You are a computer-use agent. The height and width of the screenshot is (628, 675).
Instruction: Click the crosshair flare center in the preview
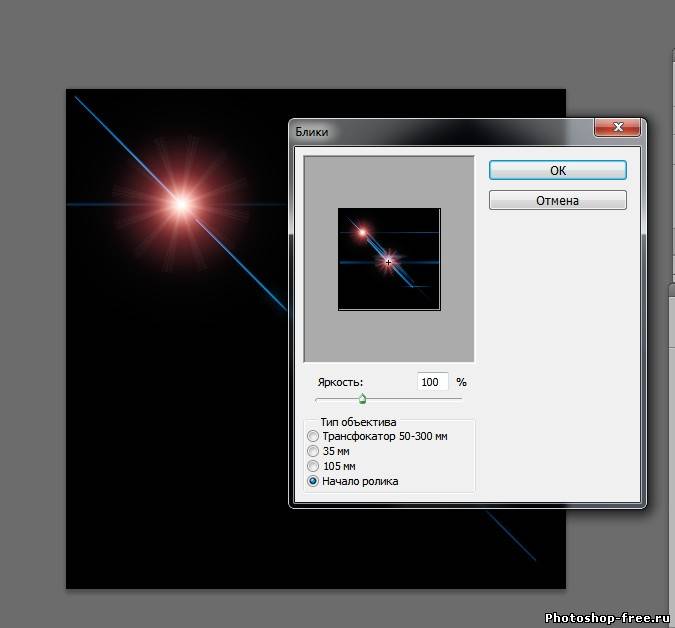point(388,261)
